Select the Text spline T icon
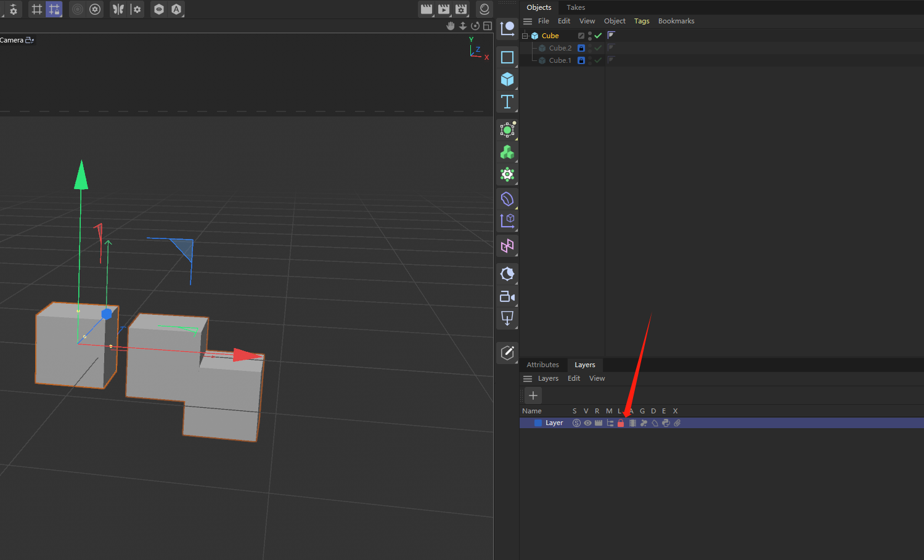The height and width of the screenshot is (560, 924). coord(507,102)
